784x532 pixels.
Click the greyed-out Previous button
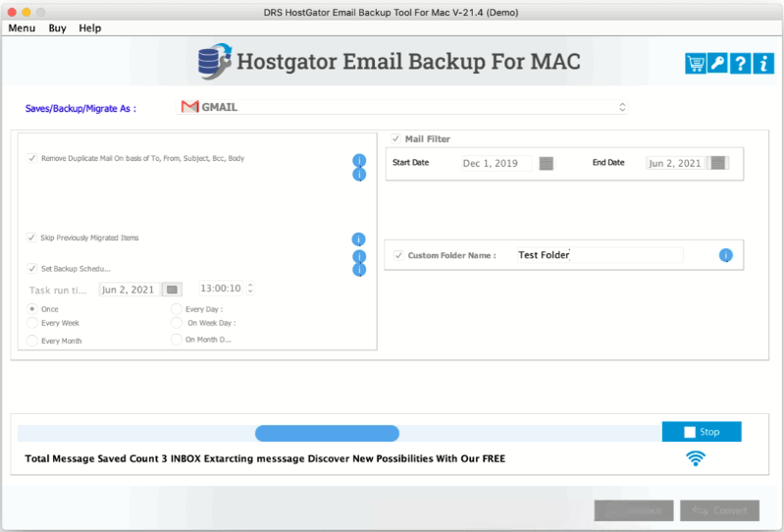click(x=634, y=510)
